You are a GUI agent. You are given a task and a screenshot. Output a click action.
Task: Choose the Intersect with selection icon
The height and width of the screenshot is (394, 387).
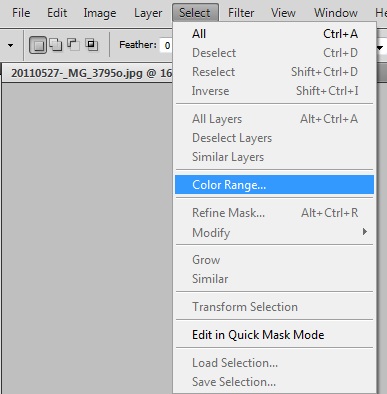[x=91, y=45]
